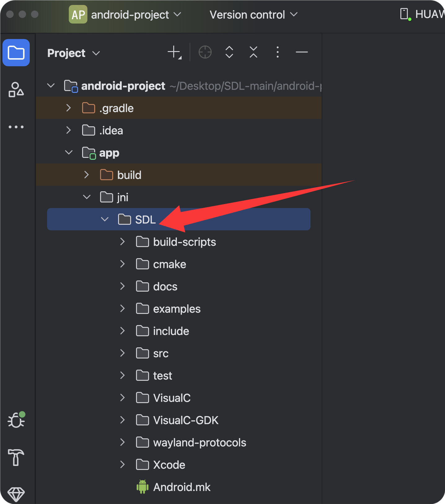Open Project panel options kebab menu
The height and width of the screenshot is (504, 445).
click(x=278, y=52)
